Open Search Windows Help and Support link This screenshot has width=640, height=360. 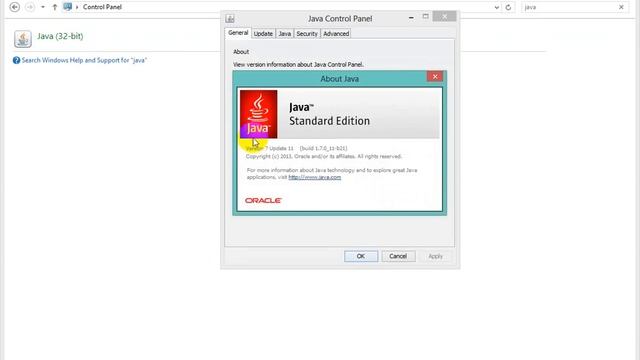(84, 60)
